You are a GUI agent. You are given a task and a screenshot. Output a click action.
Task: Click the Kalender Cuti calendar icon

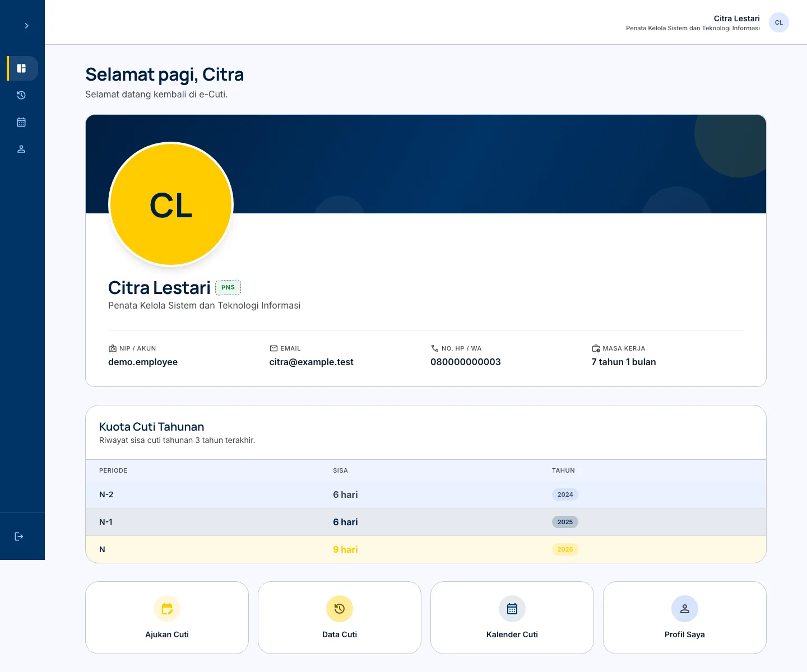point(512,609)
